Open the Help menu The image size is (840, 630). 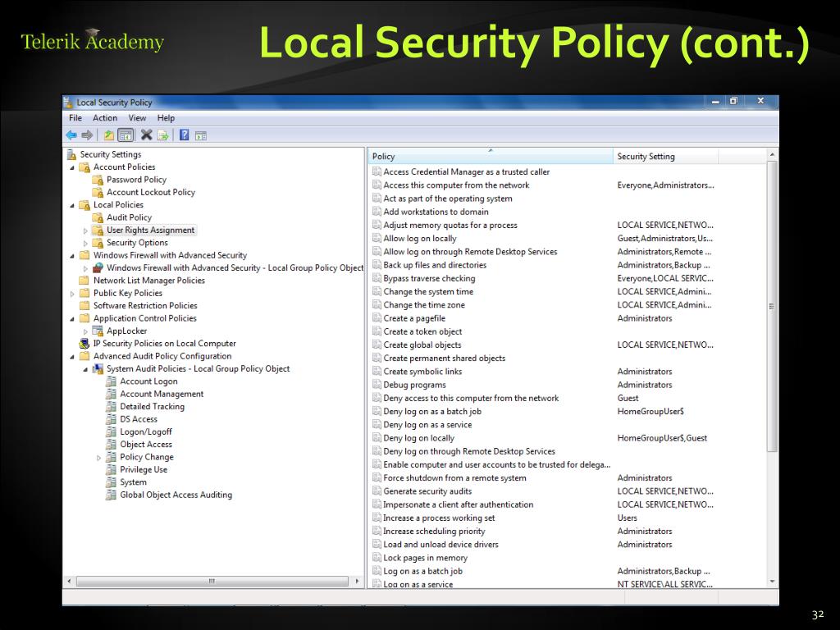(166, 118)
